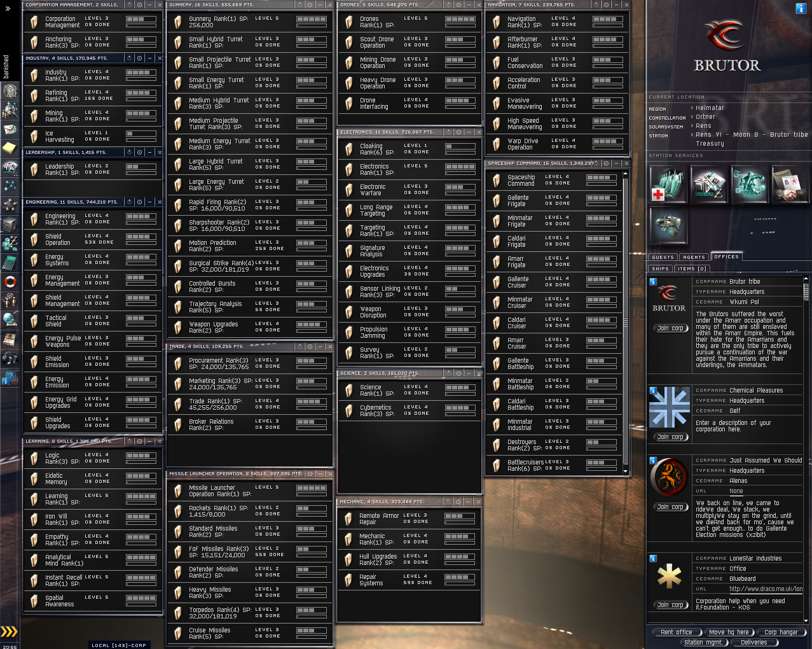
Task: Collapse the Learning skills window
Action: click(x=149, y=441)
